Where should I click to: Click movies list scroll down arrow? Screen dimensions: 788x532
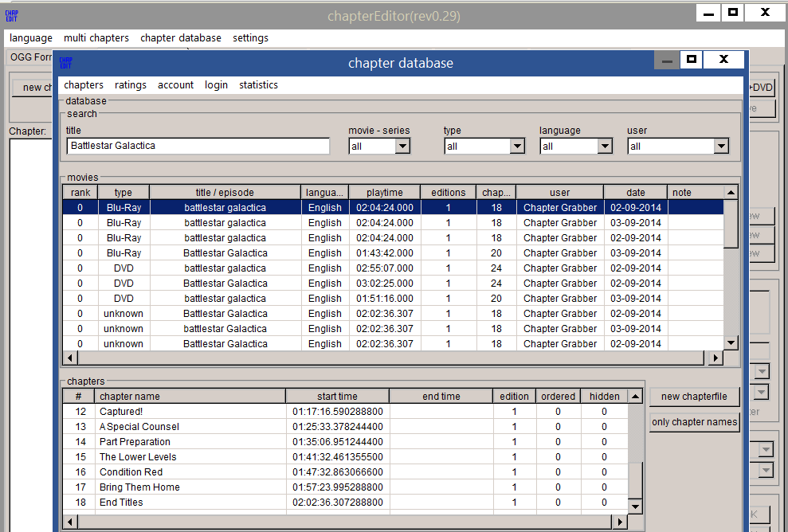coord(731,343)
